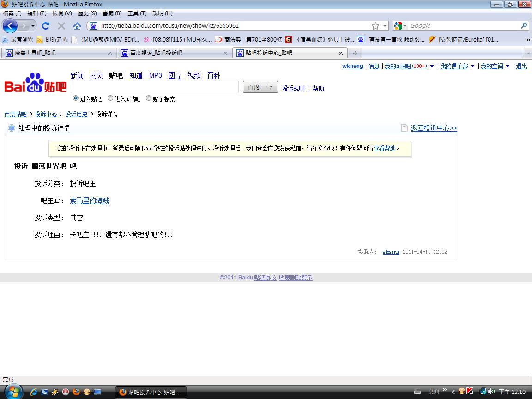Viewport: 532px width, 399px height.
Task: Click the Baidu 贴吧 logo
Action: 35,83
